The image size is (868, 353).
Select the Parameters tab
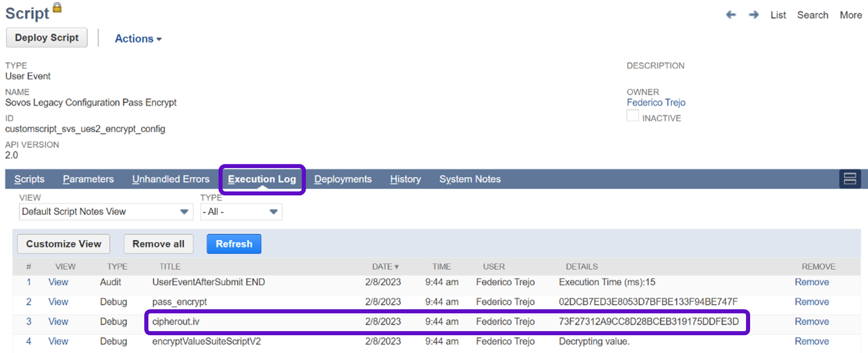pos(88,179)
